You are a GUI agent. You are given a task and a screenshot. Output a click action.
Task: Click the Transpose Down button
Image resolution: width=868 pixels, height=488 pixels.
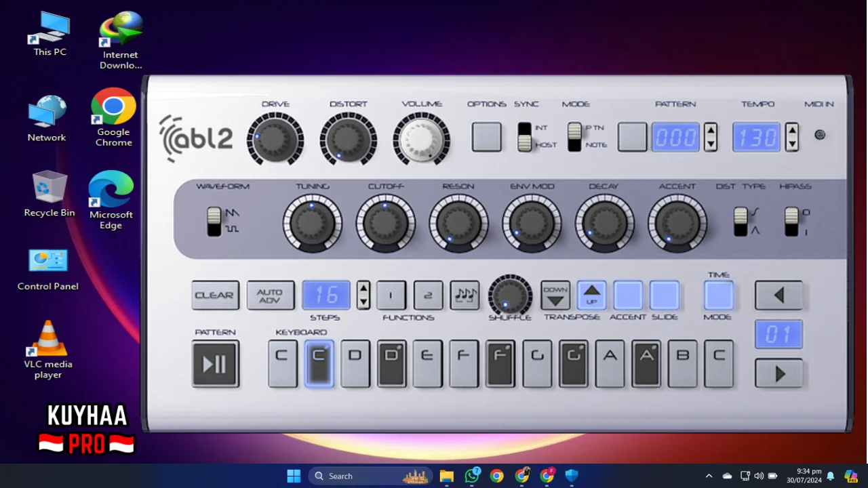555,296
